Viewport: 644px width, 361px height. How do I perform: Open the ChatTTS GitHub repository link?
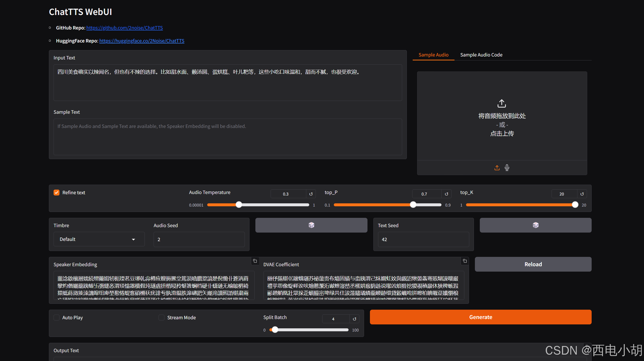coord(124,28)
